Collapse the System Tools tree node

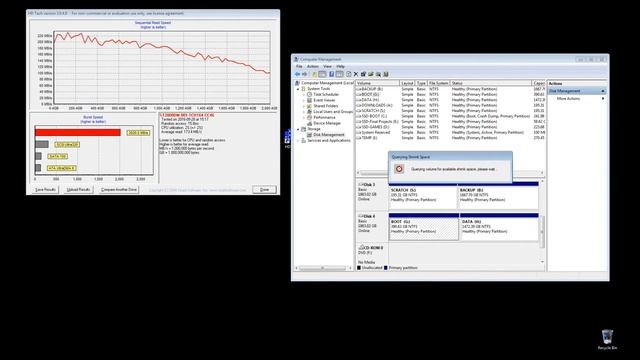coord(298,89)
